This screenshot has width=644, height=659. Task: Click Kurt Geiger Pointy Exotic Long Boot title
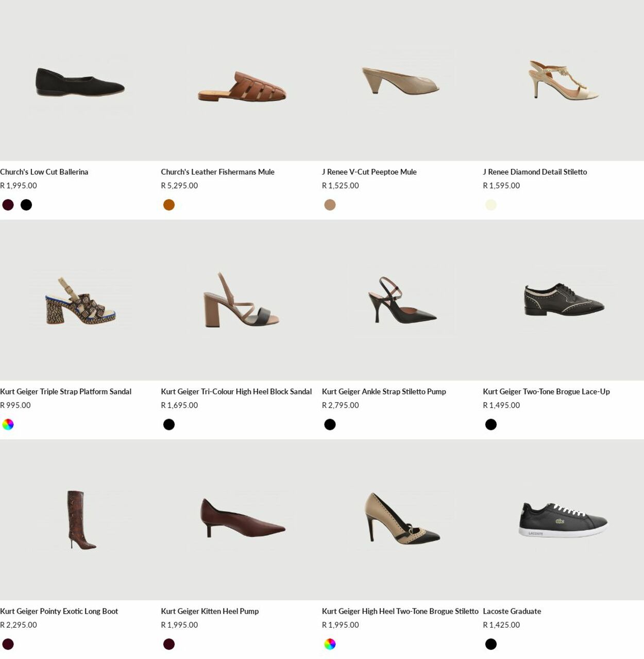click(59, 612)
